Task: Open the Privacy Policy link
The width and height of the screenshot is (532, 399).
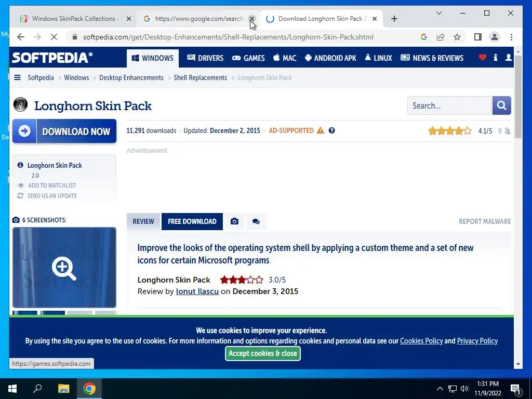Action: pos(477,341)
